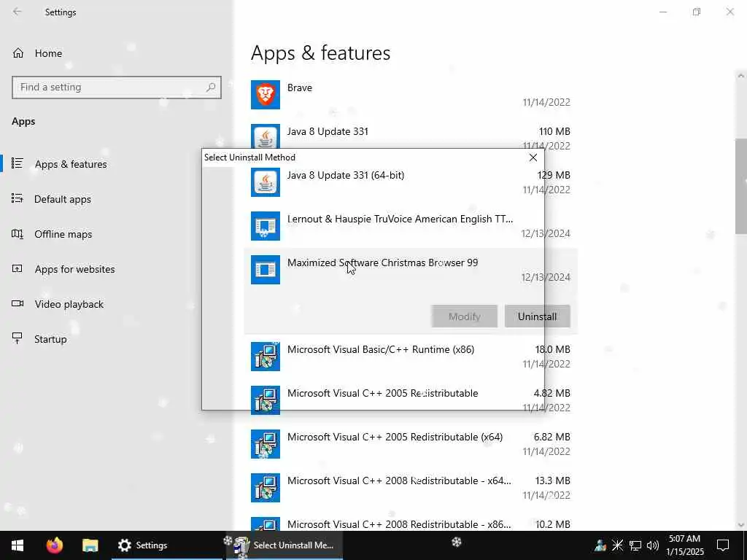Click the 13.3 MB size value
This screenshot has height=560, width=747.
click(553, 481)
